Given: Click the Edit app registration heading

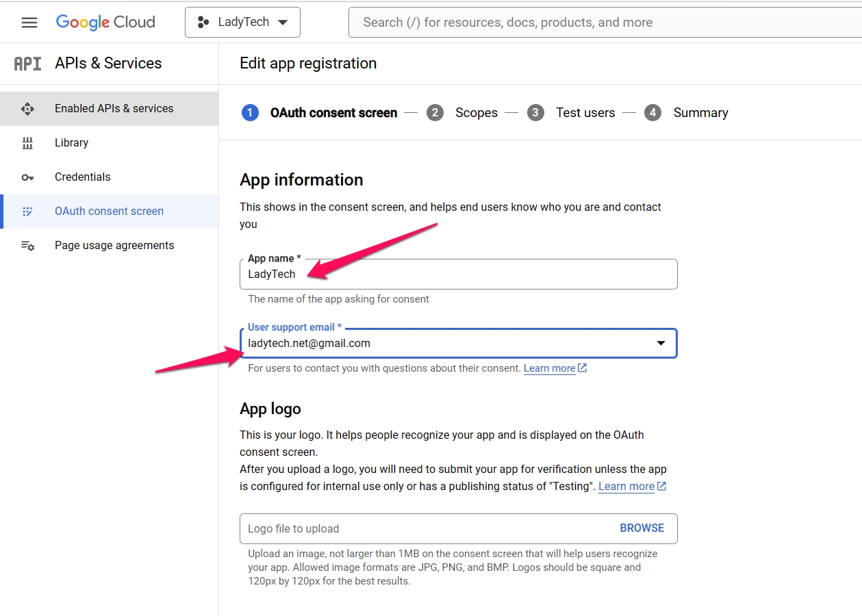Looking at the screenshot, I should [x=308, y=64].
